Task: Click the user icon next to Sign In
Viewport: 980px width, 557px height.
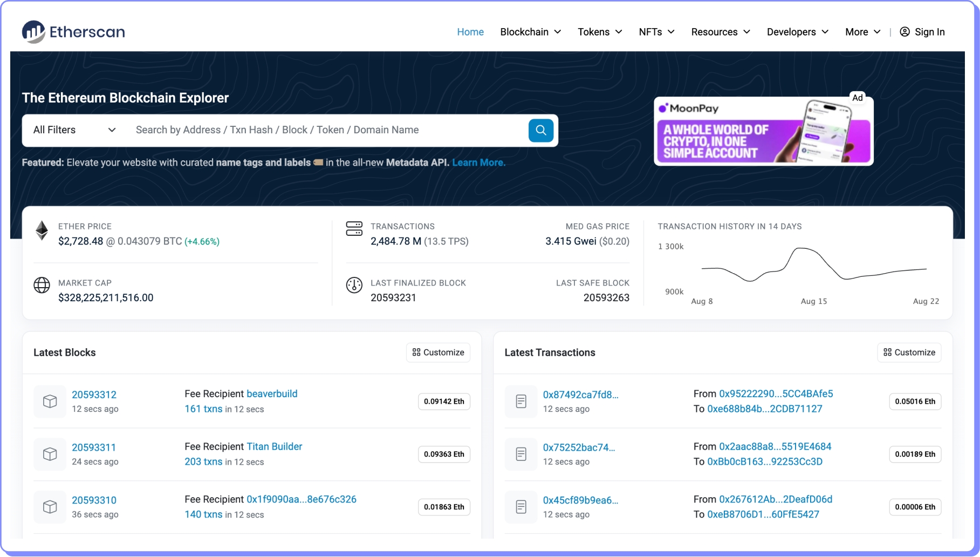Action: pos(904,32)
